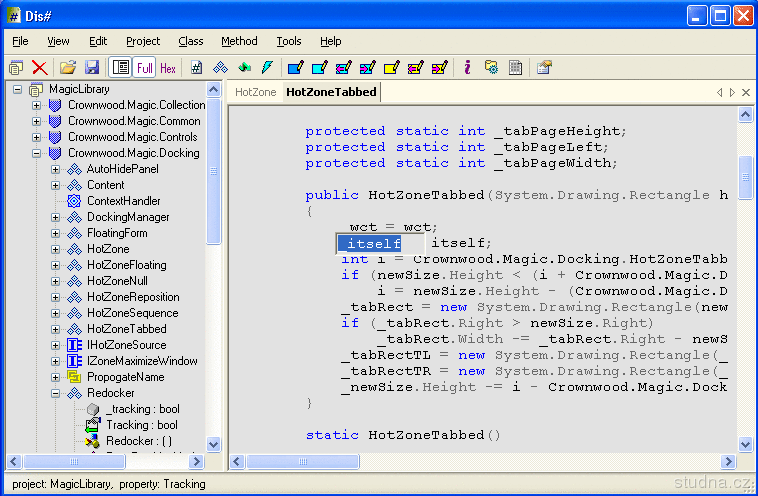
Task: Toggle the Hex view mode button
Action: point(168,68)
